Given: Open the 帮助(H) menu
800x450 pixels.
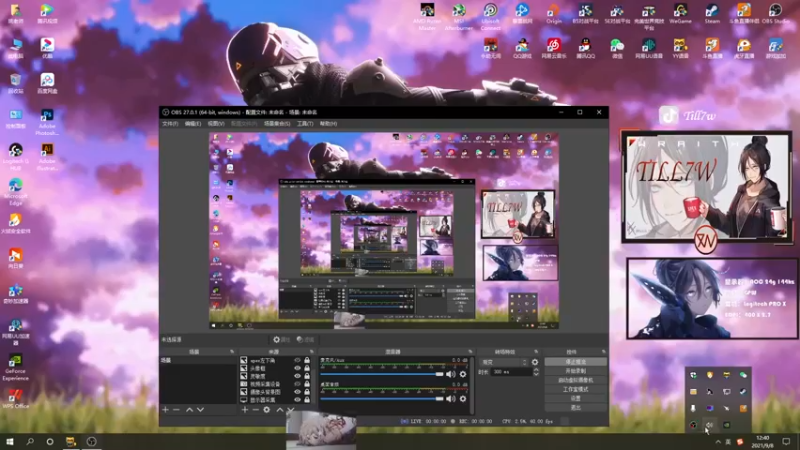Looking at the screenshot, I should pyautogui.click(x=328, y=123).
